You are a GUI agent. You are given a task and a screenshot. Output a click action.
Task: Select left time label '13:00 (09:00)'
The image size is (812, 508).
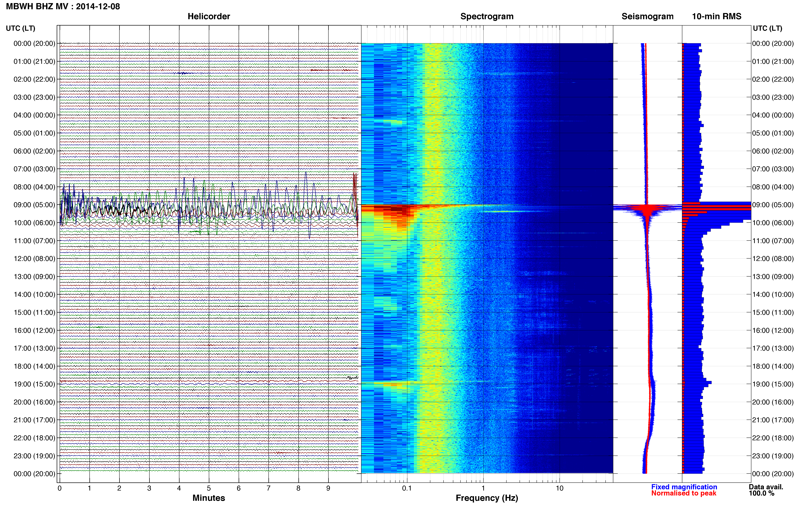(34, 277)
